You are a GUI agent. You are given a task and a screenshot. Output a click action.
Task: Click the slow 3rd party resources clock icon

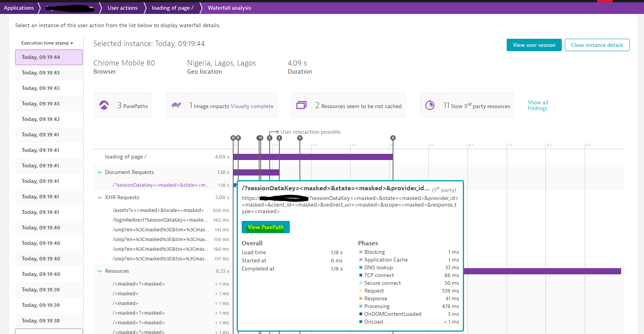(x=430, y=105)
